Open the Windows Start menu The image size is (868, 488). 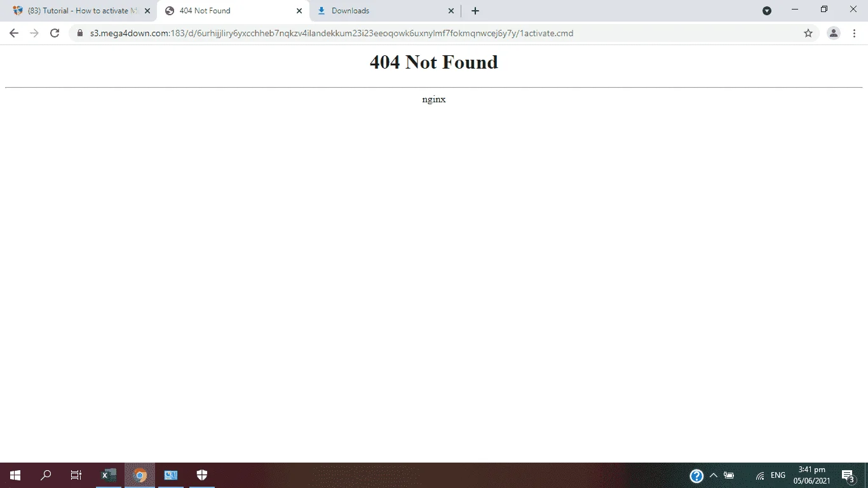(15, 475)
